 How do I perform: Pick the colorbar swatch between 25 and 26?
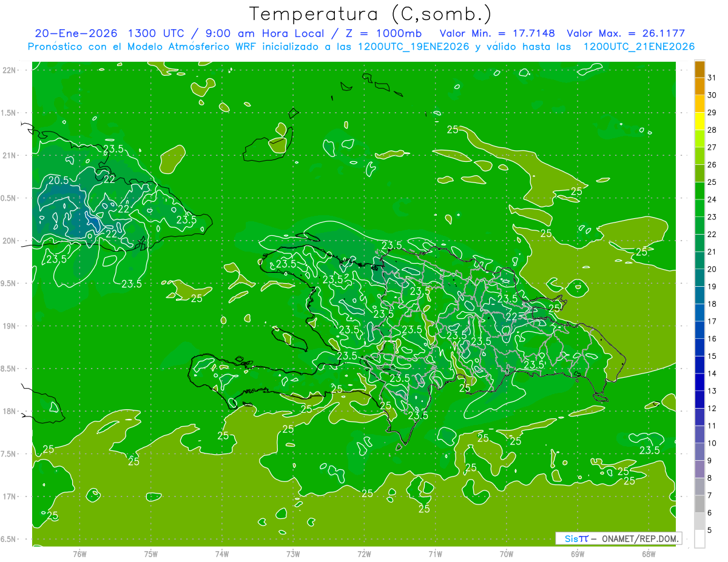tap(699, 173)
